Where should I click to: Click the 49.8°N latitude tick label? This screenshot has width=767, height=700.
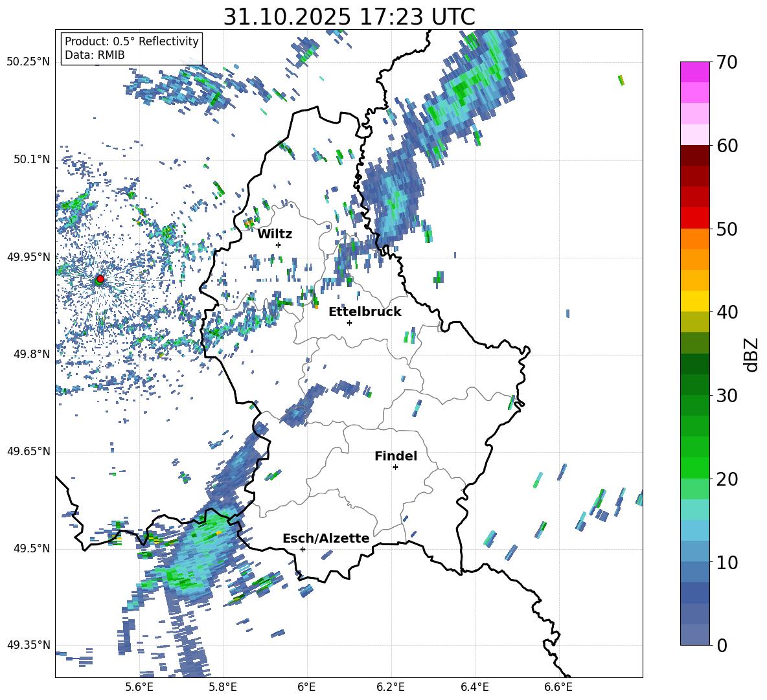(31, 354)
